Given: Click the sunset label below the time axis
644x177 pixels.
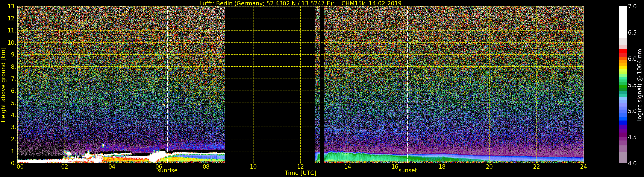Looking at the screenshot, I should click(408, 171).
